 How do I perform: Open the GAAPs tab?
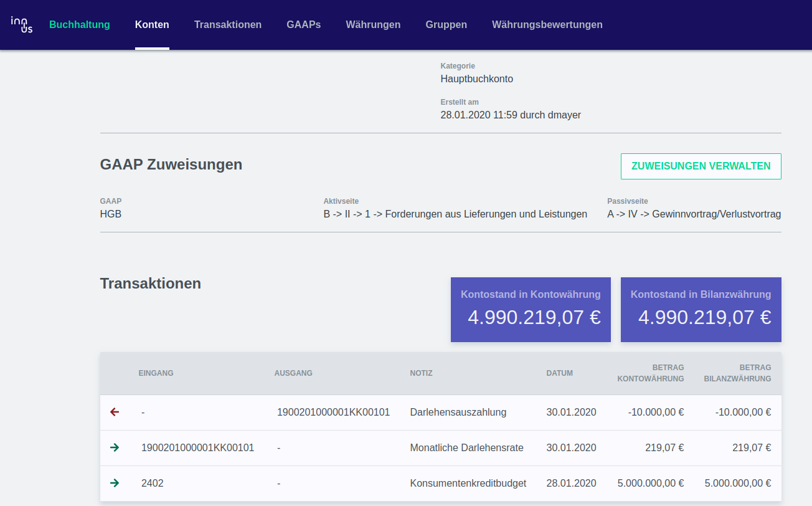[304, 25]
